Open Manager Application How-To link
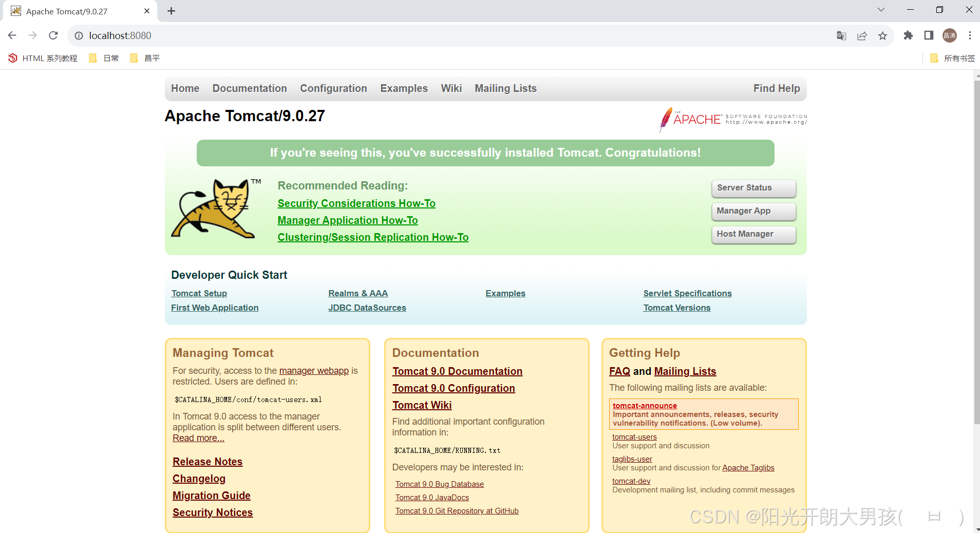This screenshot has height=533, width=980. (x=348, y=220)
